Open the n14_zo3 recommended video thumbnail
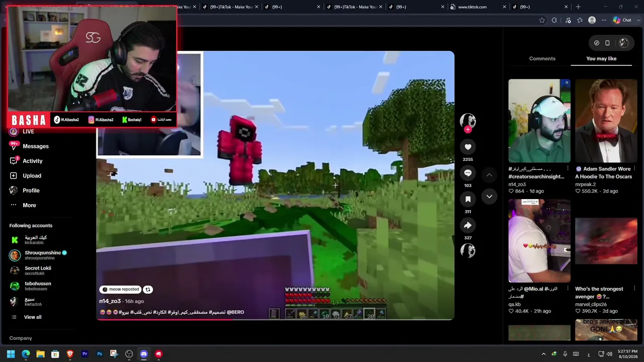Viewport: 644px width, 362px height. 539,121
